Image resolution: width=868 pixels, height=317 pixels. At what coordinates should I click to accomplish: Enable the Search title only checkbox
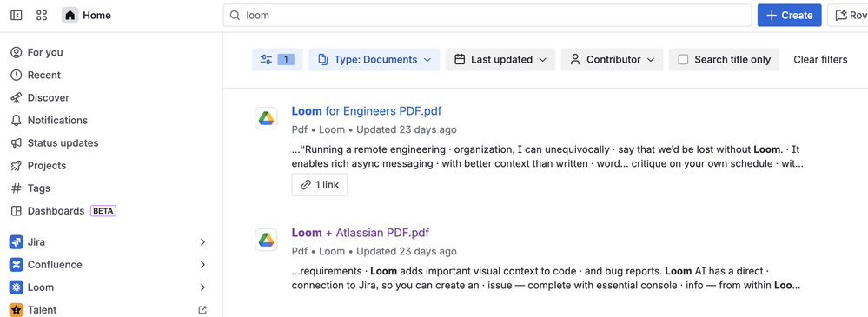pyautogui.click(x=683, y=59)
